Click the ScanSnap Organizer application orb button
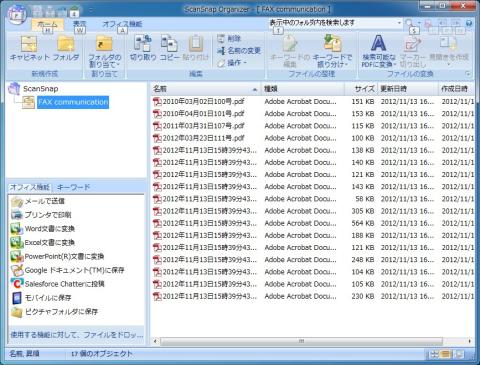Viewport: 480px width, 365px height. [x=17, y=15]
